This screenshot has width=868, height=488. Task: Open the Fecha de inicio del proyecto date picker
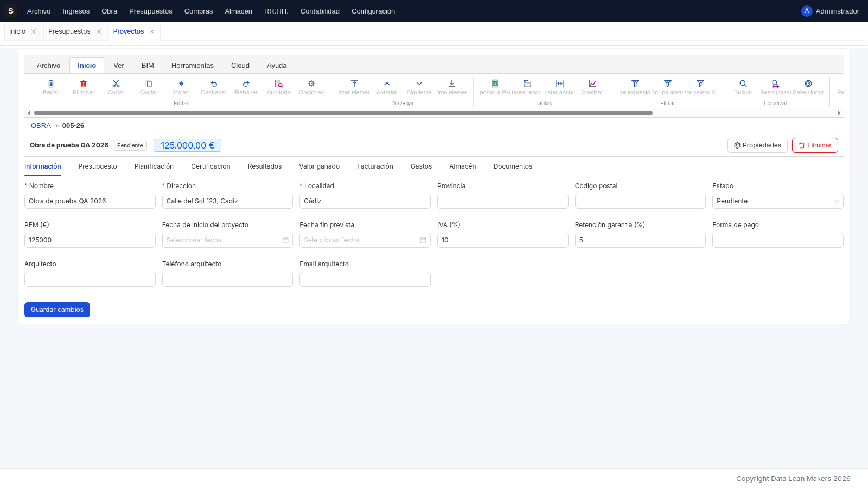click(227, 240)
